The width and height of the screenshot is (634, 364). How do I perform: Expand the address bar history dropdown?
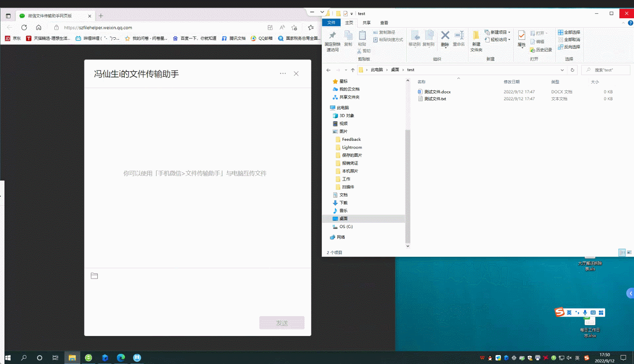pos(562,70)
